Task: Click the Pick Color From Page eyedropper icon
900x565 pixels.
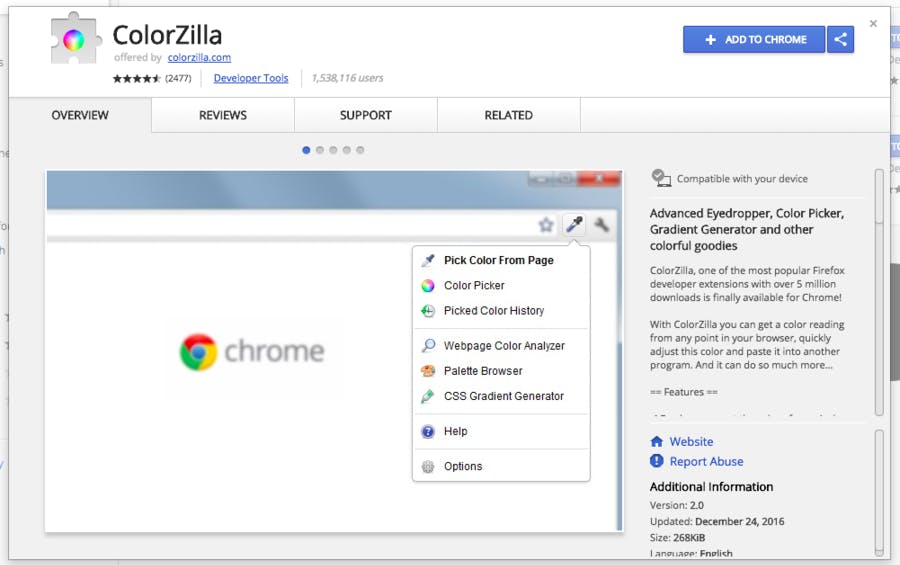Action: point(428,261)
